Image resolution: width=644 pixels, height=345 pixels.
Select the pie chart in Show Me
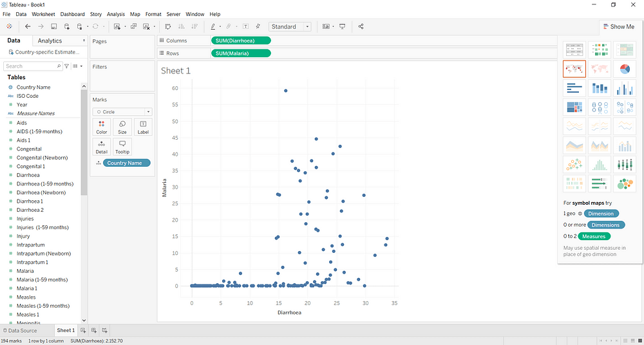[624, 69]
